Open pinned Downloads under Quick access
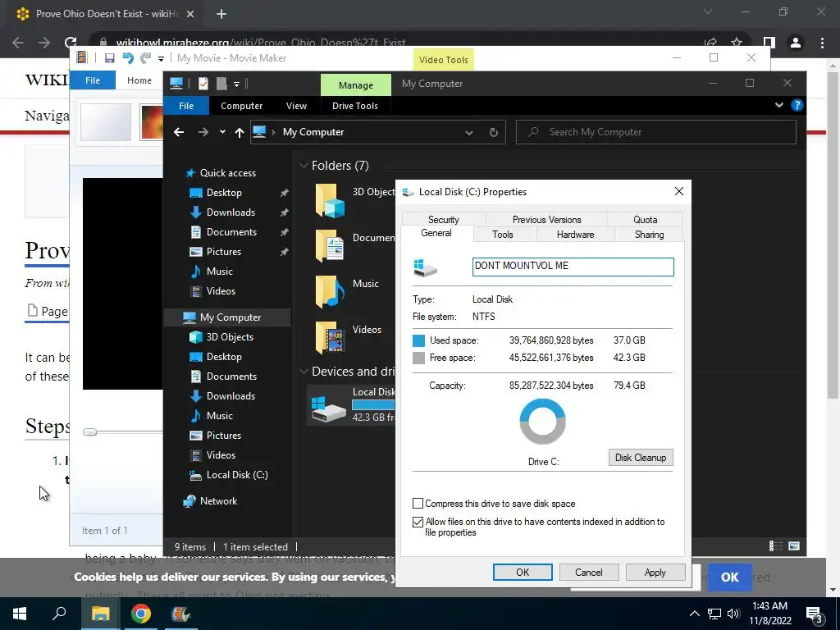 (x=231, y=212)
